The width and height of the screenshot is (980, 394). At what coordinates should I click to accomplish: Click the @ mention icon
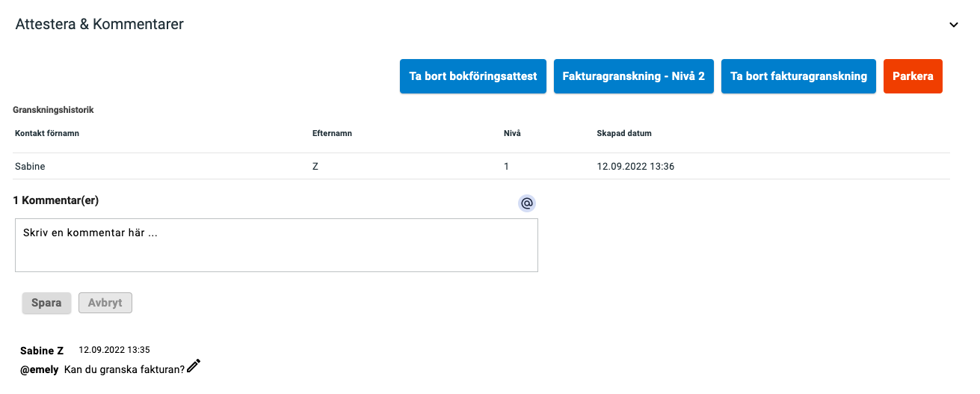coord(527,203)
